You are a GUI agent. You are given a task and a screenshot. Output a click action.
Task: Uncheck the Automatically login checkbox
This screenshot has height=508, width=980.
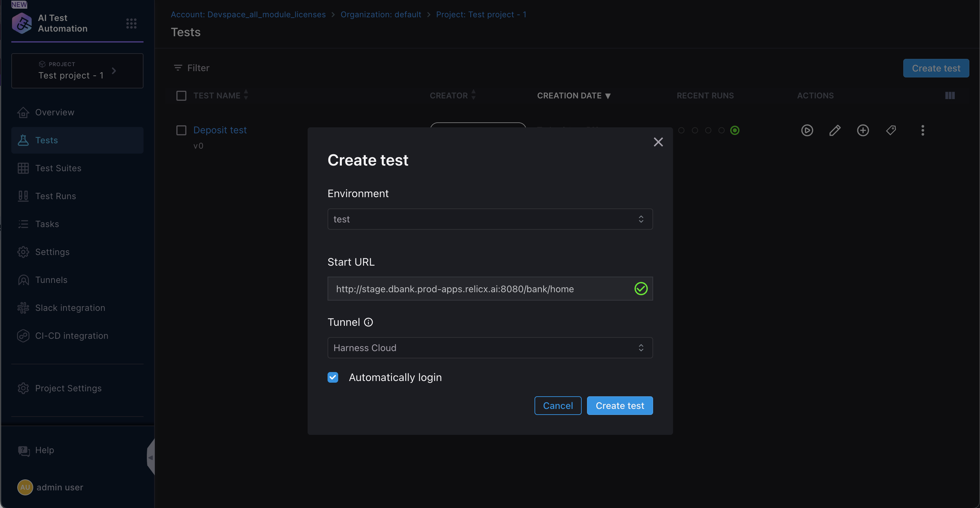click(333, 377)
